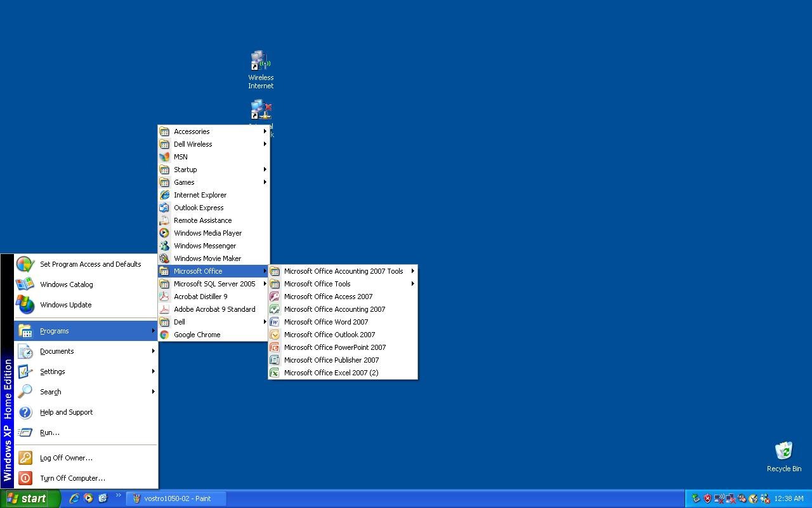Click the tray icon with red prohibited sign
Viewport: 812px width, 508px height.
click(742, 498)
